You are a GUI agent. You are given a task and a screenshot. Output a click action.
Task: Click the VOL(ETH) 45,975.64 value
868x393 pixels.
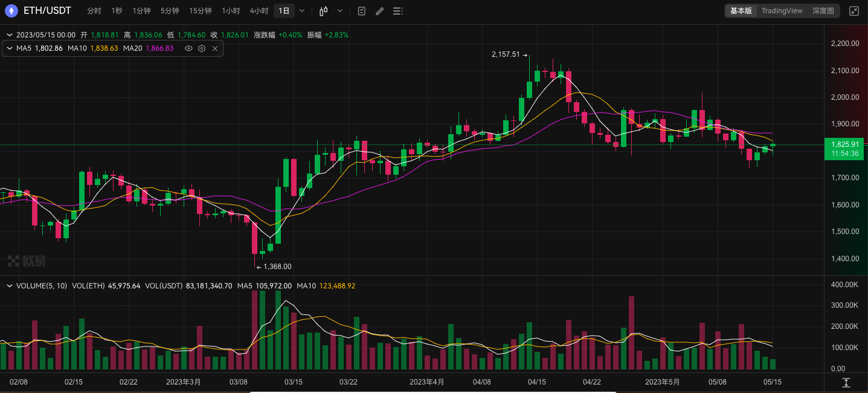(124, 286)
